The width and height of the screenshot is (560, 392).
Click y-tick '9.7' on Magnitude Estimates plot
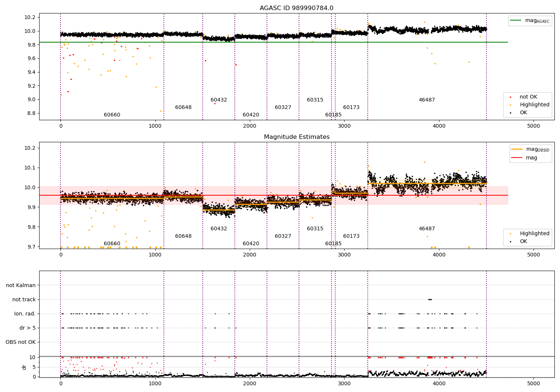click(x=31, y=247)
